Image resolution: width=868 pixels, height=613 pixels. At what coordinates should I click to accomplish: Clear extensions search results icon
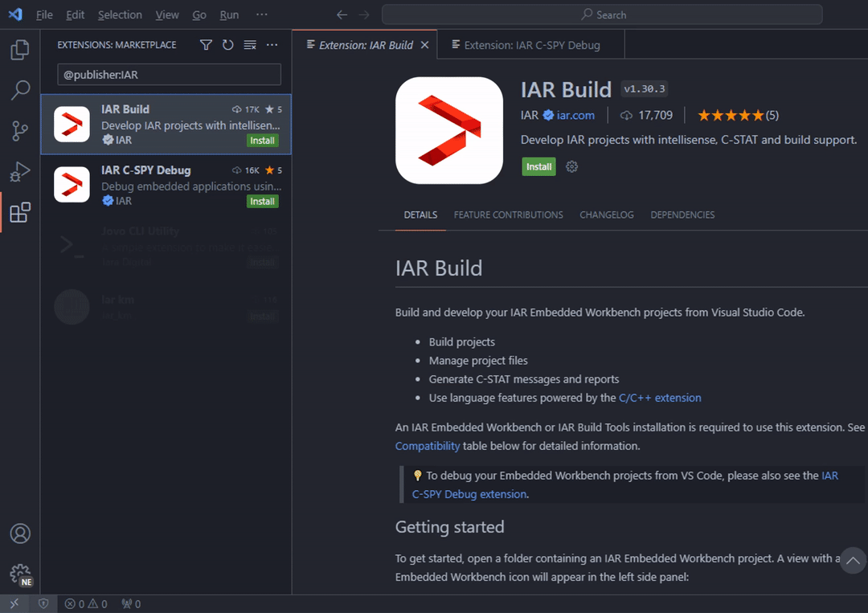click(250, 45)
